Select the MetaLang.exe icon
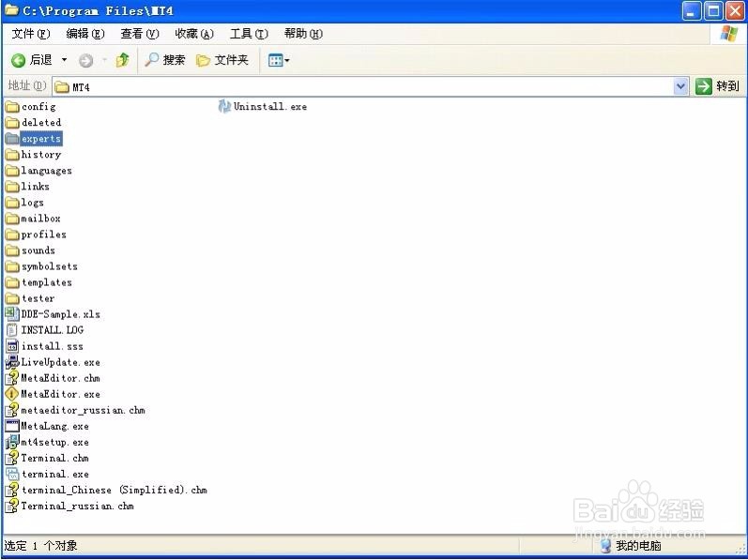Viewport: 748px width, 560px height. point(12,426)
